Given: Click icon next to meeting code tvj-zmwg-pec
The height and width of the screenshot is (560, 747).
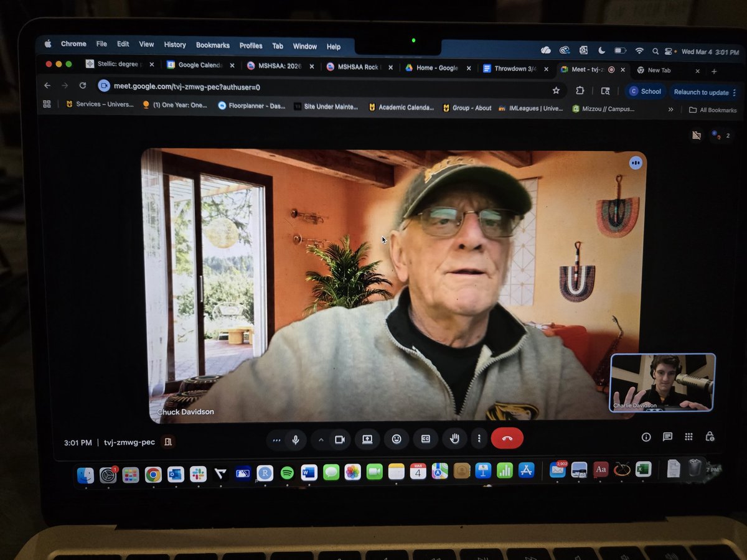Looking at the screenshot, I should (168, 442).
